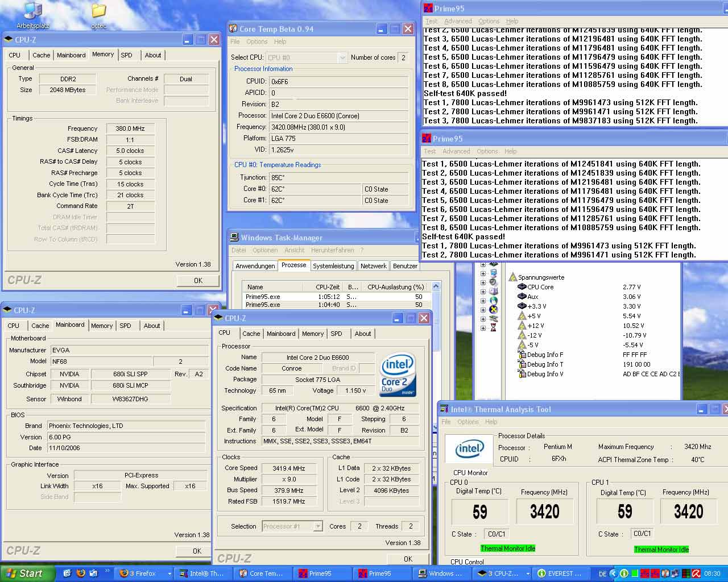Click the chip icon beside Aux voltage
Screen dimensions: 728x582
click(x=522, y=297)
